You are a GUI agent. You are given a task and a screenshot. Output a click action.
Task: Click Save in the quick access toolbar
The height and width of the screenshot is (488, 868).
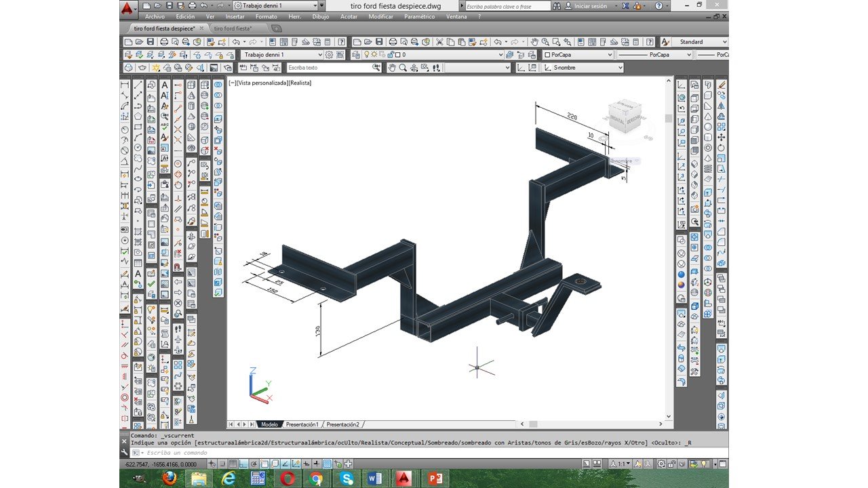(x=170, y=5)
